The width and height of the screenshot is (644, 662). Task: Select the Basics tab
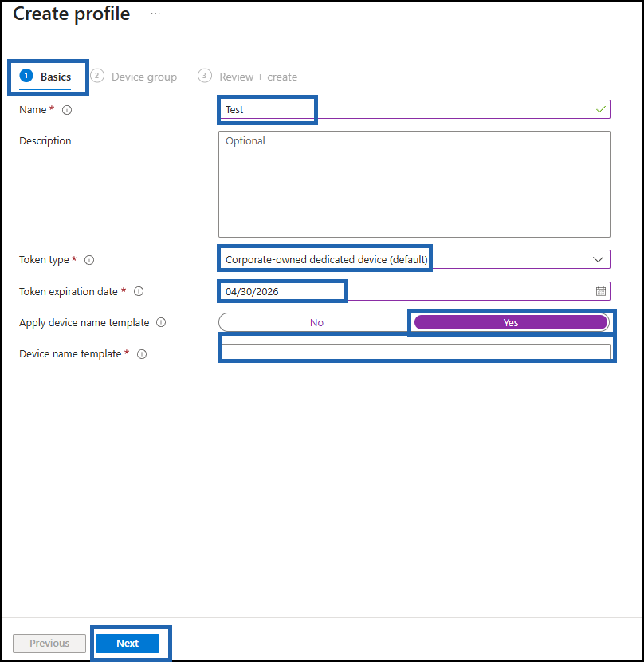(45, 77)
